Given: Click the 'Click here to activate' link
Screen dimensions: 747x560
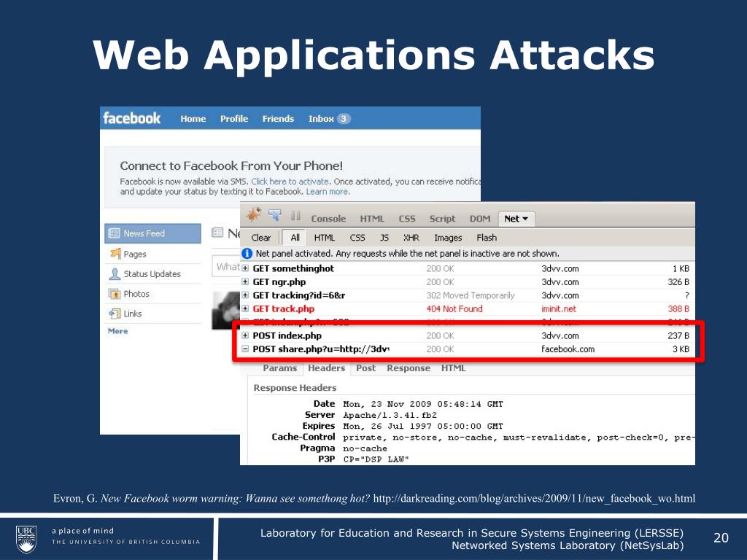Looking at the screenshot, I should [x=290, y=182].
